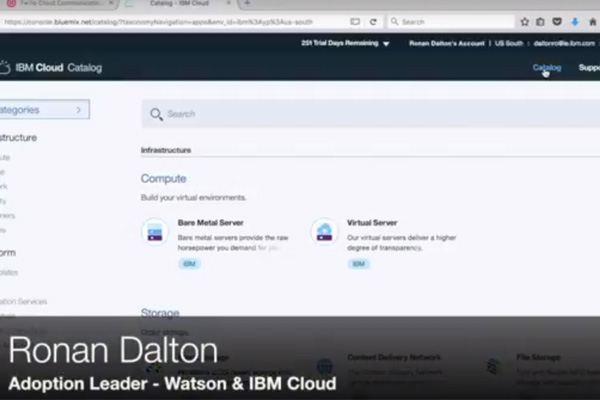Click the browser toolbar Search box
This screenshot has width=600, height=400.
tap(451, 22)
